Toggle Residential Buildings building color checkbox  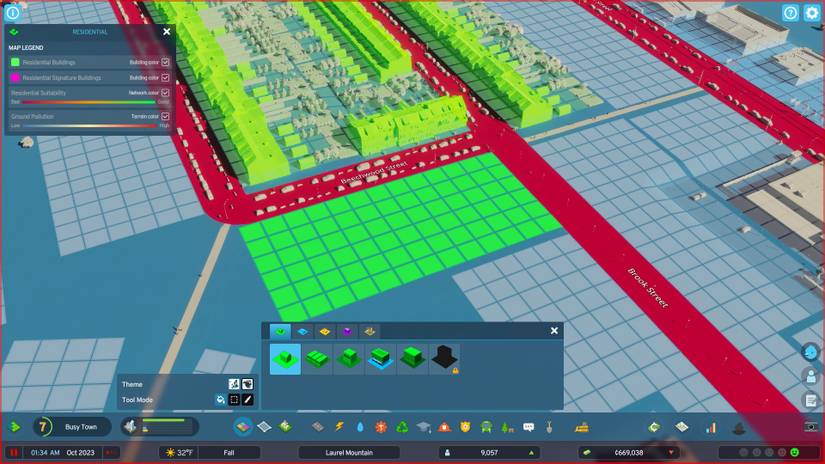[x=165, y=62]
